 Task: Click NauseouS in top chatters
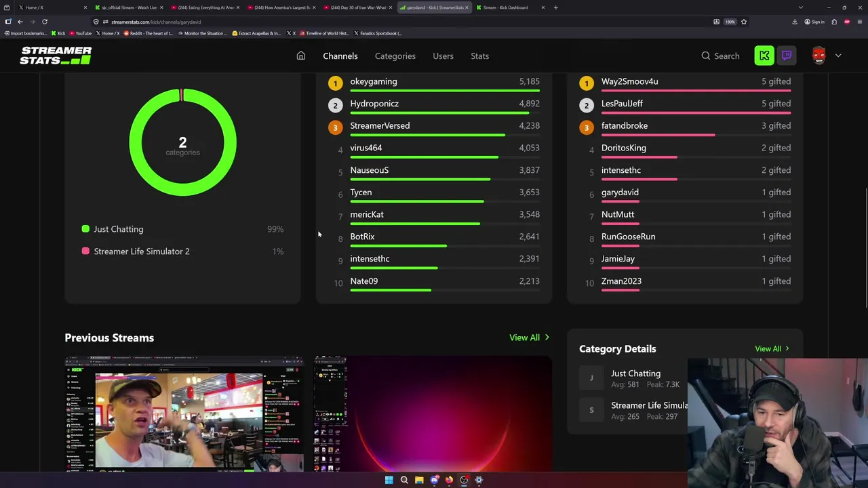(x=370, y=170)
